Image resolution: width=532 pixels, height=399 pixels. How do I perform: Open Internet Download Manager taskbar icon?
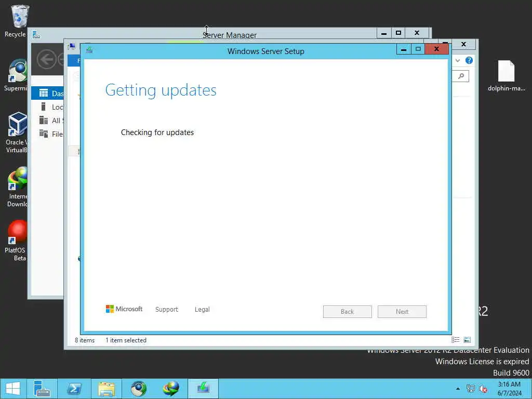click(170, 389)
